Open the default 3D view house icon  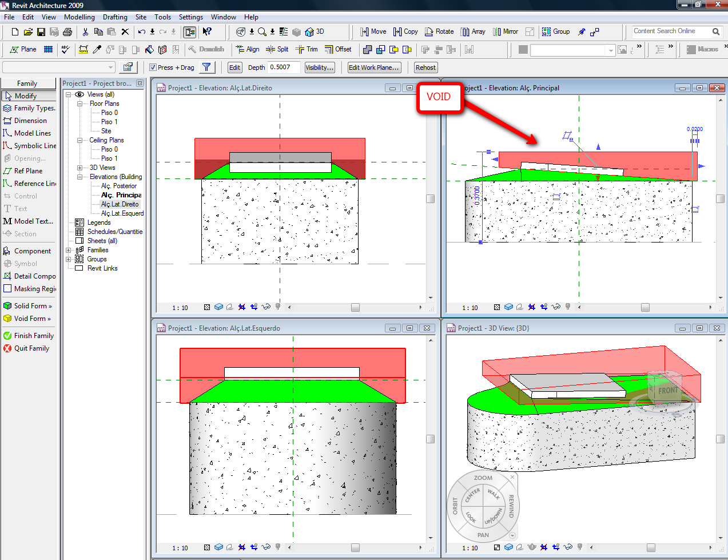point(309,32)
